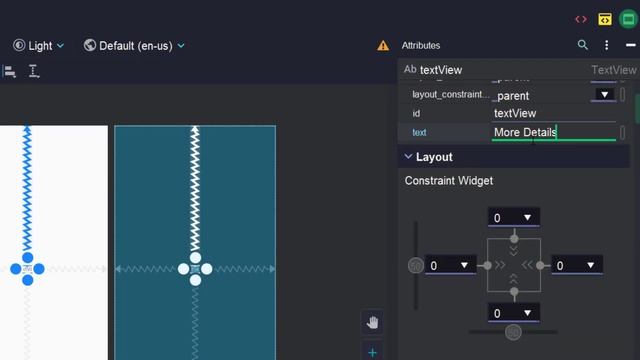Click the left constraint anchor of widget
This screenshot has height=360, width=640.
click(x=487, y=265)
